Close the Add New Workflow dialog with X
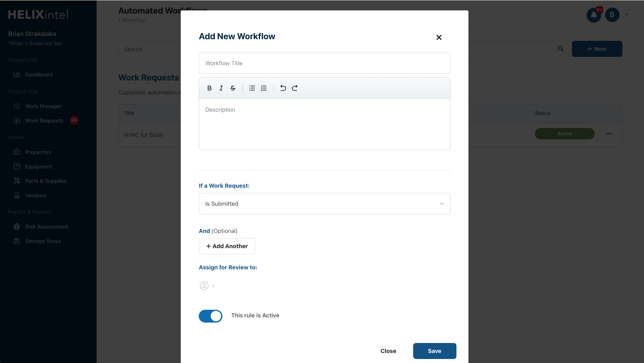Viewport: 644px width, 363px height. click(439, 37)
